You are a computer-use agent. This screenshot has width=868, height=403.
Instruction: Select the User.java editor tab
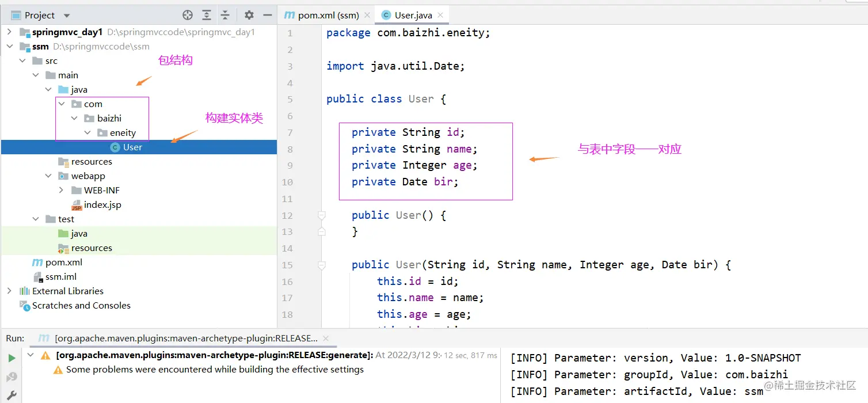coord(414,16)
